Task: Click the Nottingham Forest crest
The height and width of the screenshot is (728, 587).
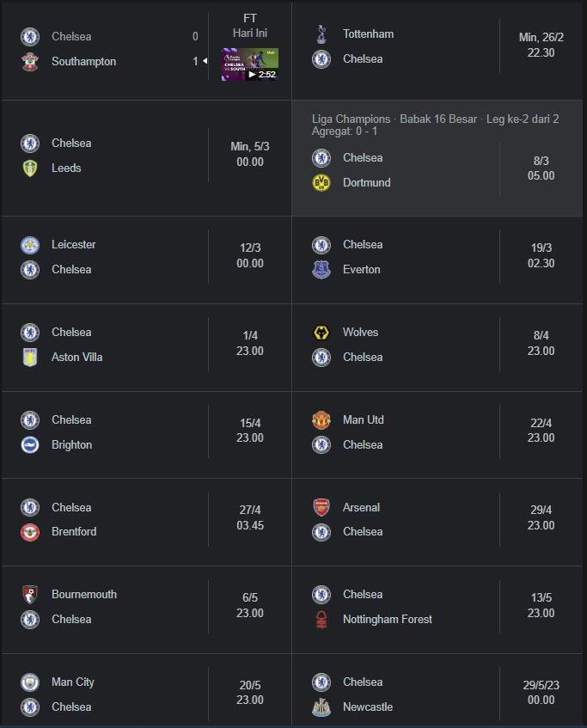Action: click(321, 620)
